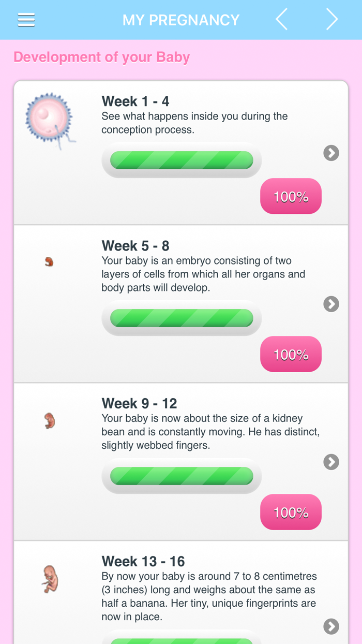Tap the Week 13 - 16 fetus icon
This screenshot has height=644, width=362.
coord(50,579)
